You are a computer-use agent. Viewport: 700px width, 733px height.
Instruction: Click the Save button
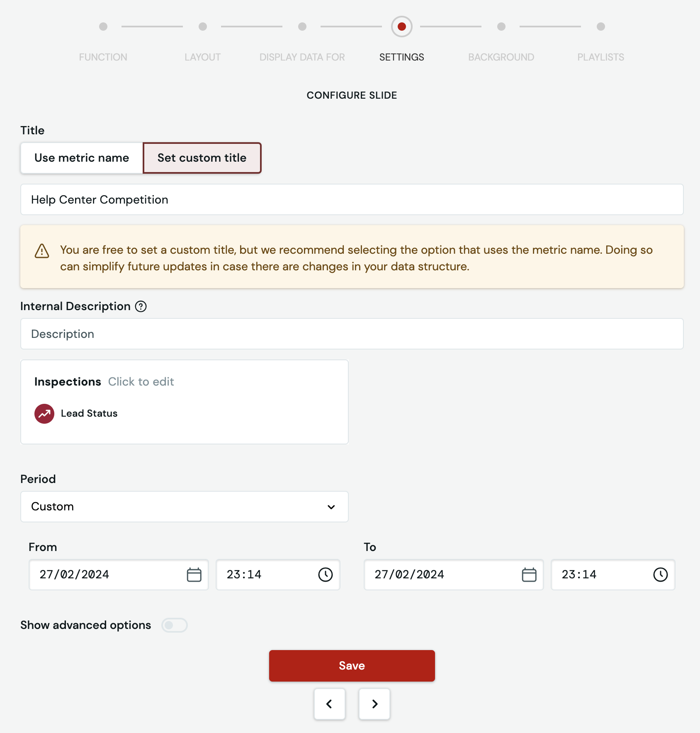[x=352, y=666]
